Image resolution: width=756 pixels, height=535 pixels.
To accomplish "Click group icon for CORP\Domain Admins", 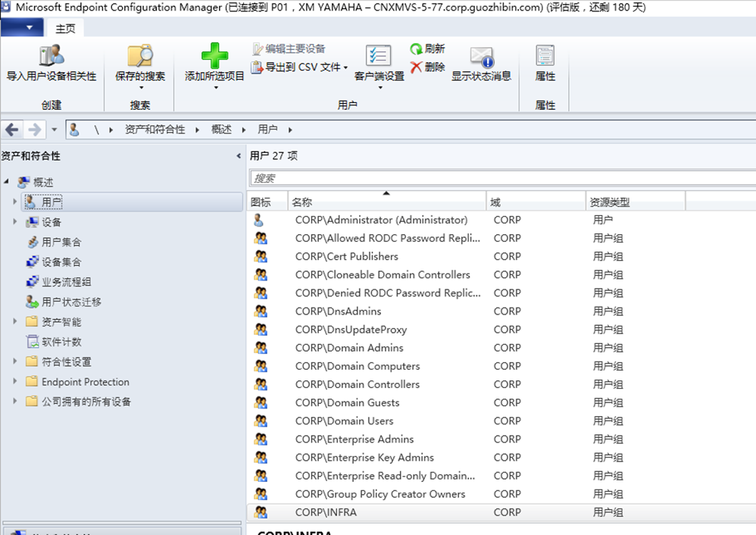I will coord(261,348).
